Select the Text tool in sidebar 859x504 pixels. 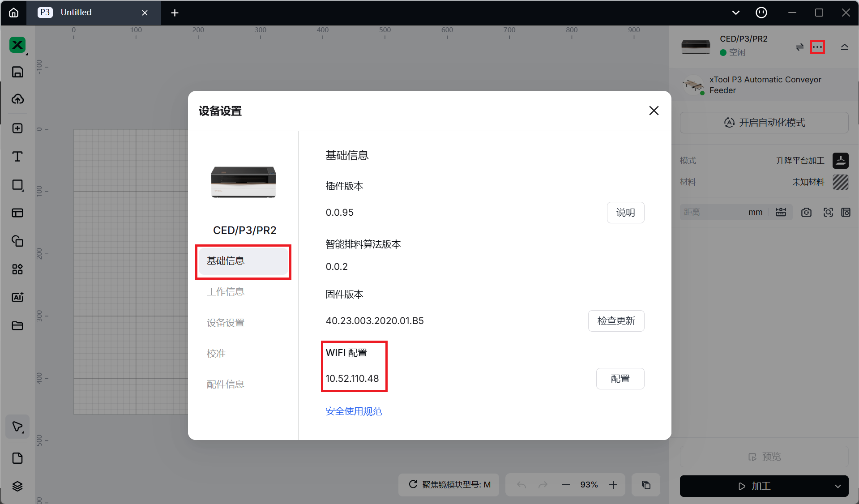click(17, 157)
